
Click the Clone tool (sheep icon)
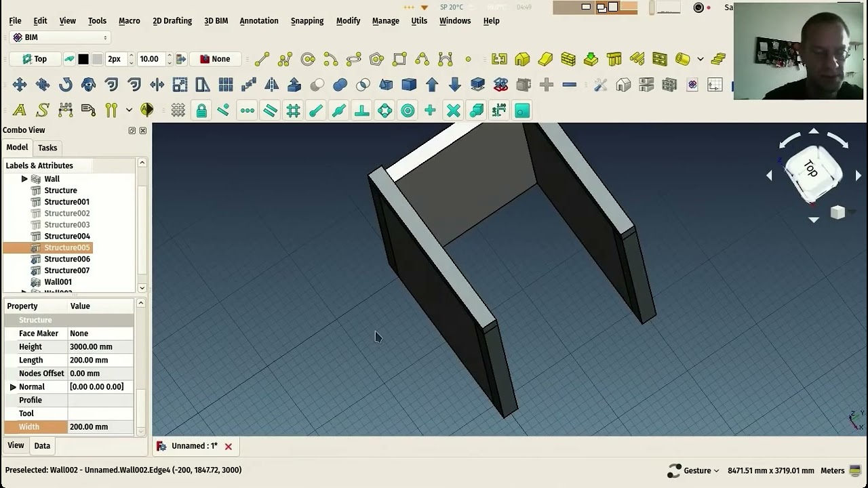[x=88, y=85]
